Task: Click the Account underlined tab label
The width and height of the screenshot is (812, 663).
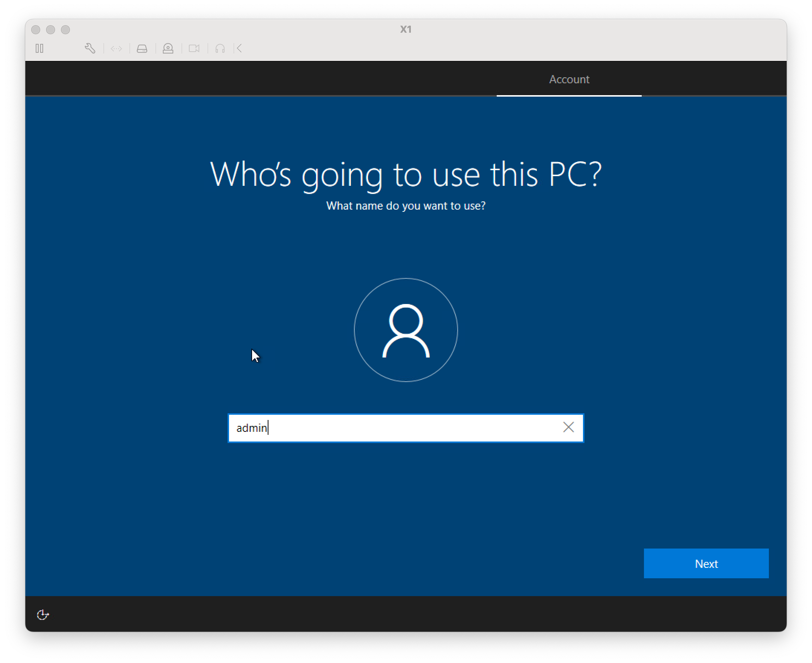Action: pyautogui.click(x=568, y=79)
